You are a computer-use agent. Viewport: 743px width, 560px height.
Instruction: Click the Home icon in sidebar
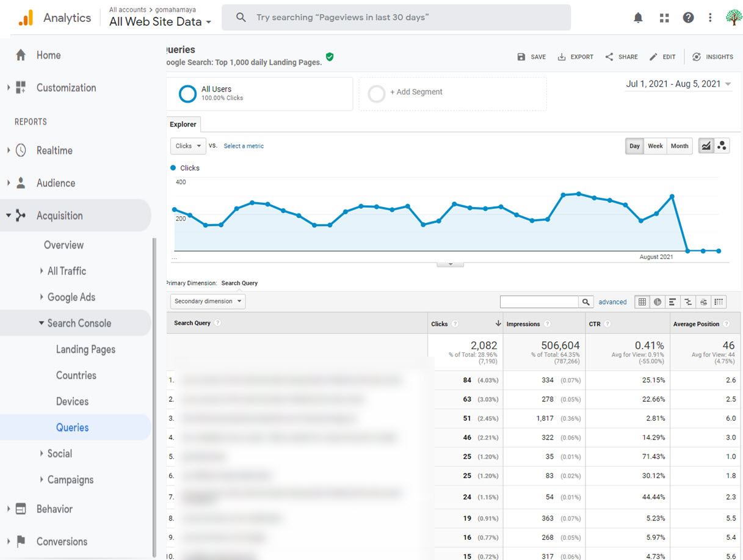click(x=21, y=55)
